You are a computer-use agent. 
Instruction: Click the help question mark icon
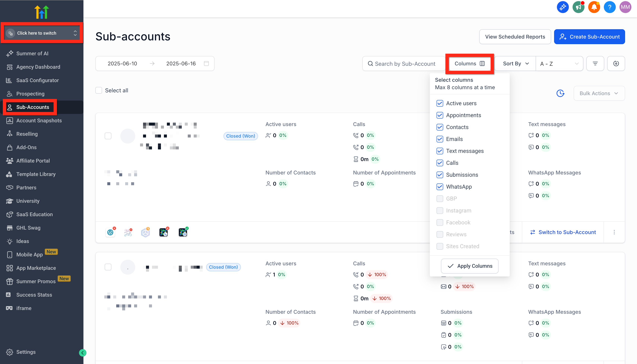[609, 7]
